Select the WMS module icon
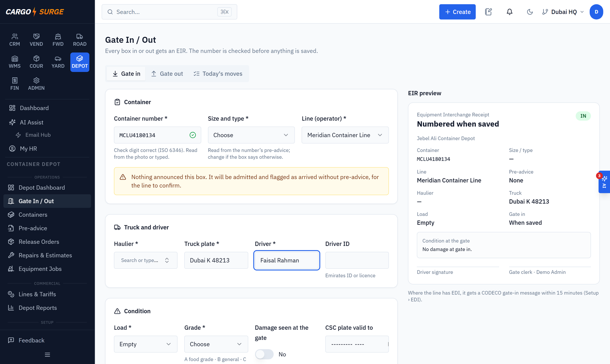Screen dimensions: 610x364 click(x=15, y=62)
